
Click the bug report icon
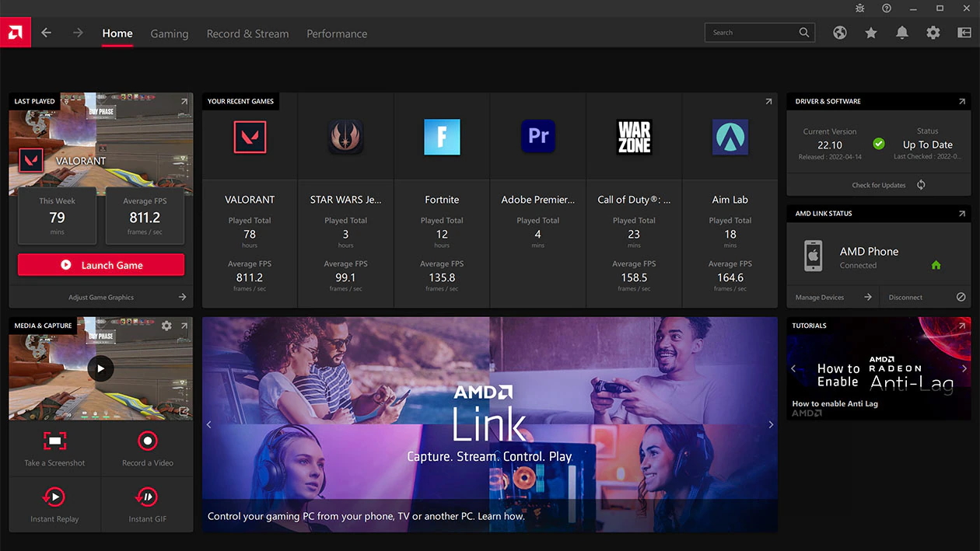859,8
